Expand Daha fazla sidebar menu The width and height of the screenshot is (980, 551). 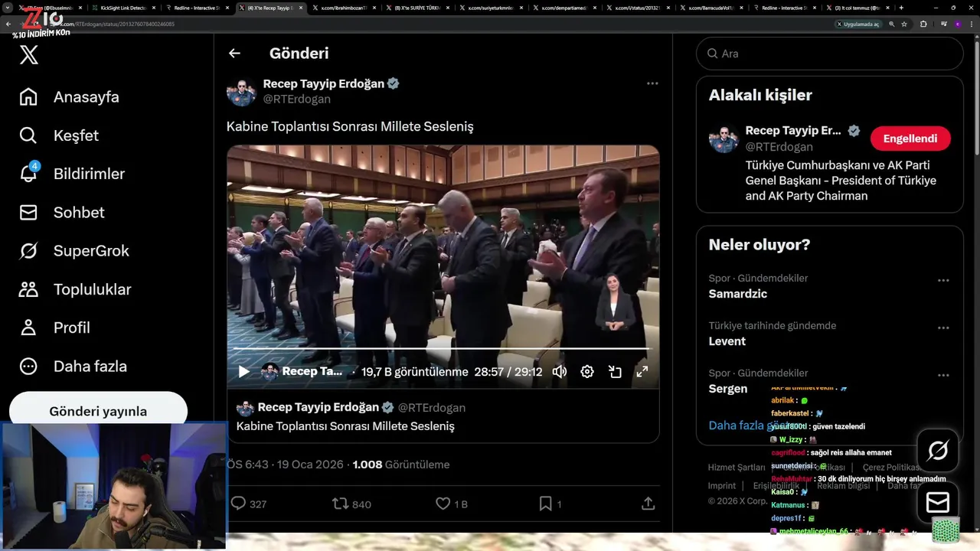tap(73, 366)
